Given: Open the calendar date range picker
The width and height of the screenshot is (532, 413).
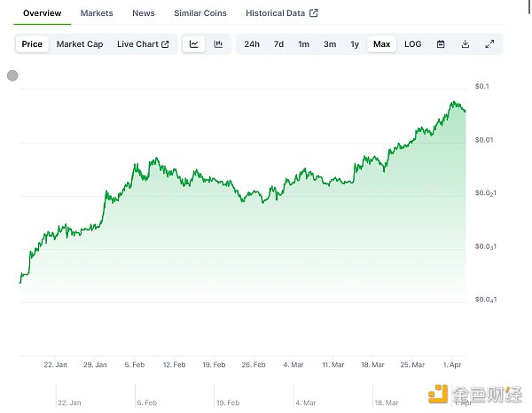Looking at the screenshot, I should (x=441, y=43).
